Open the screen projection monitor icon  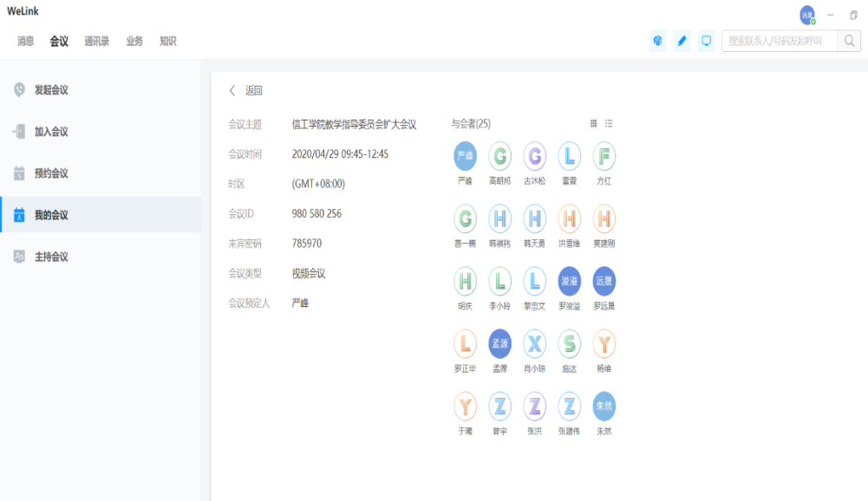click(x=706, y=40)
